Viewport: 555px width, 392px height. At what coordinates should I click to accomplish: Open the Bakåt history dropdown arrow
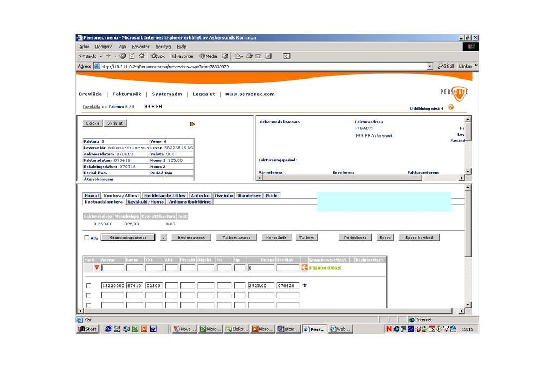[101, 56]
